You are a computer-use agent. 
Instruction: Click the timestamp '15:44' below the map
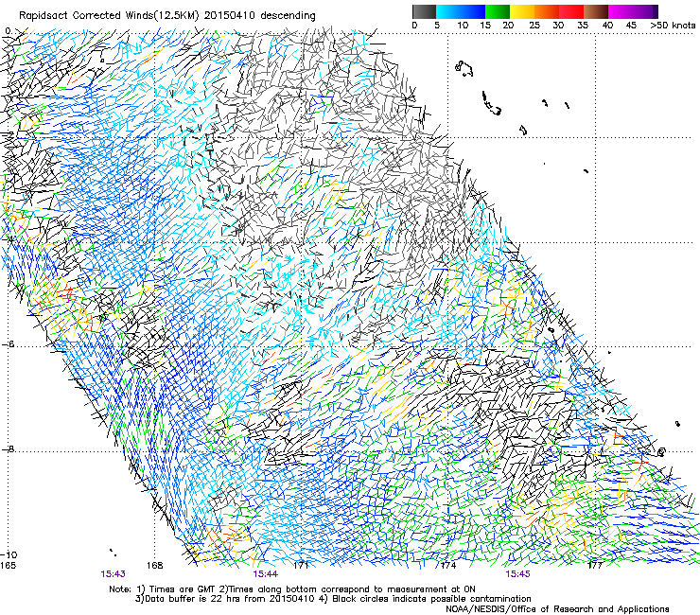[x=265, y=574]
